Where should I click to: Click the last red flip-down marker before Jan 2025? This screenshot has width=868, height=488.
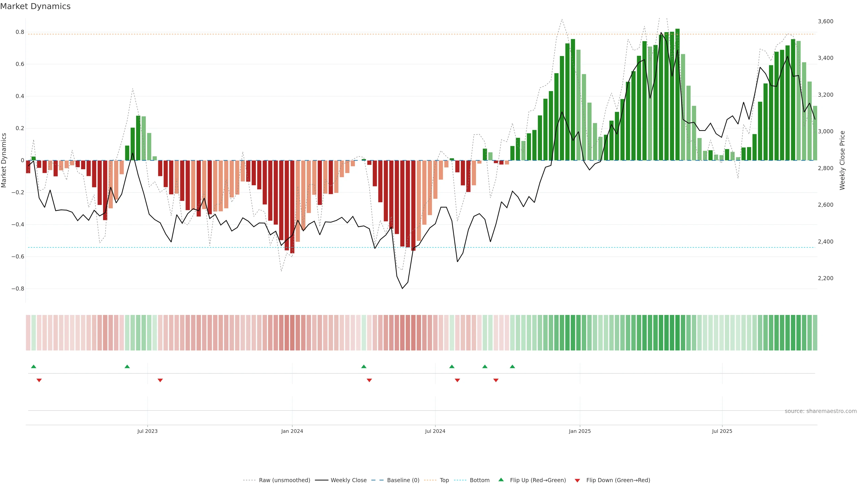pyautogui.click(x=496, y=380)
